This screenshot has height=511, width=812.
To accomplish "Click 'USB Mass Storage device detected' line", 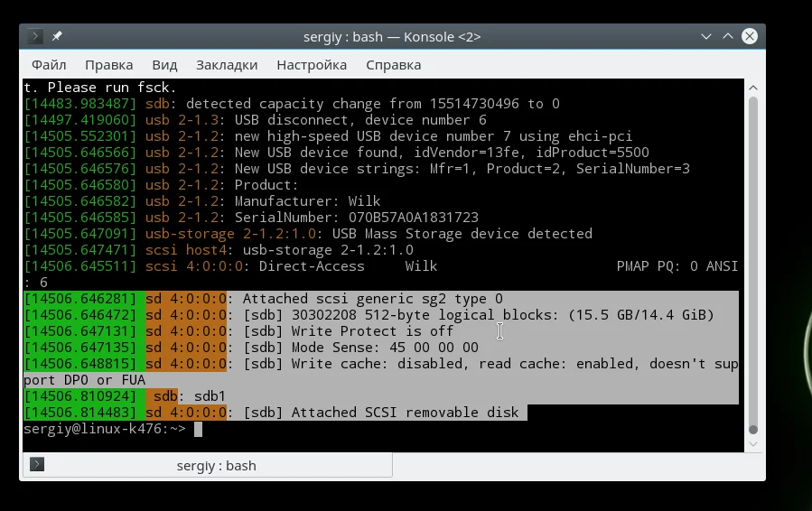I will point(308,234).
